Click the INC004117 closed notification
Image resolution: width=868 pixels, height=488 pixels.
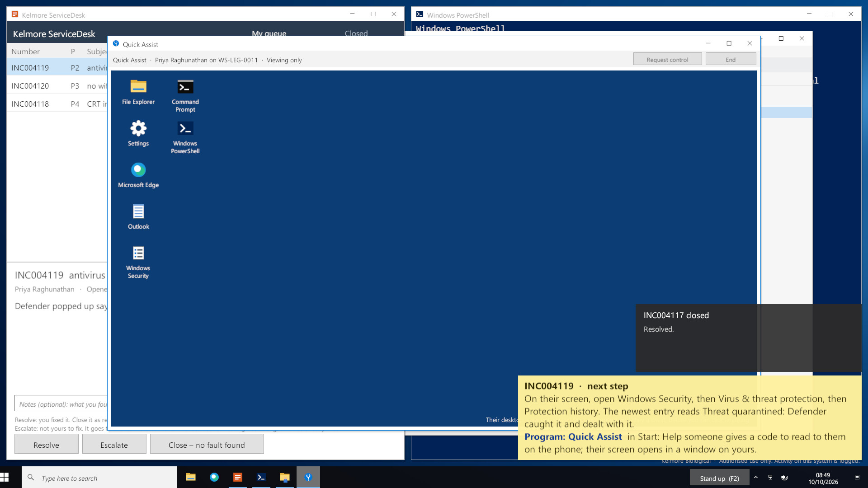748,338
